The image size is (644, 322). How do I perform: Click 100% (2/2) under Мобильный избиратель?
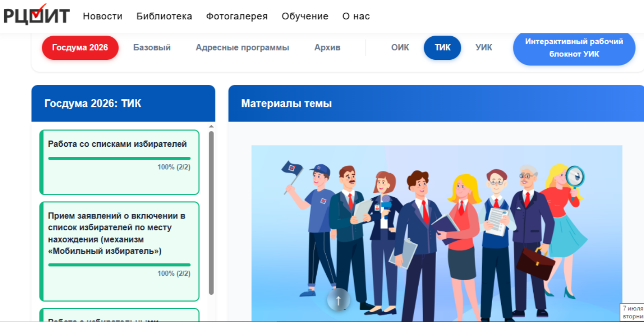point(174,274)
